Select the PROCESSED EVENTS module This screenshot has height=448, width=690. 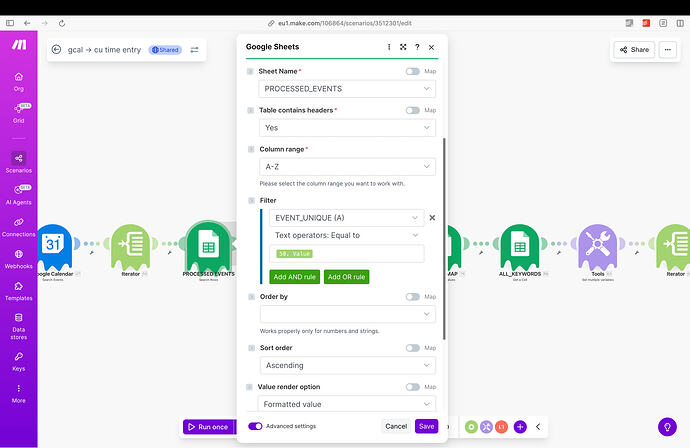[x=209, y=246]
